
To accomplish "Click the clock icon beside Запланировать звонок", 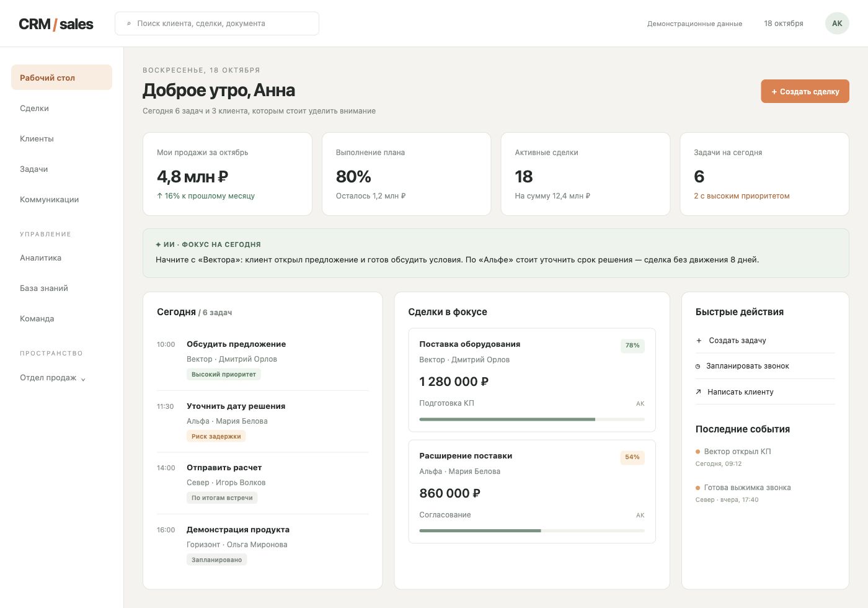I will tap(698, 367).
